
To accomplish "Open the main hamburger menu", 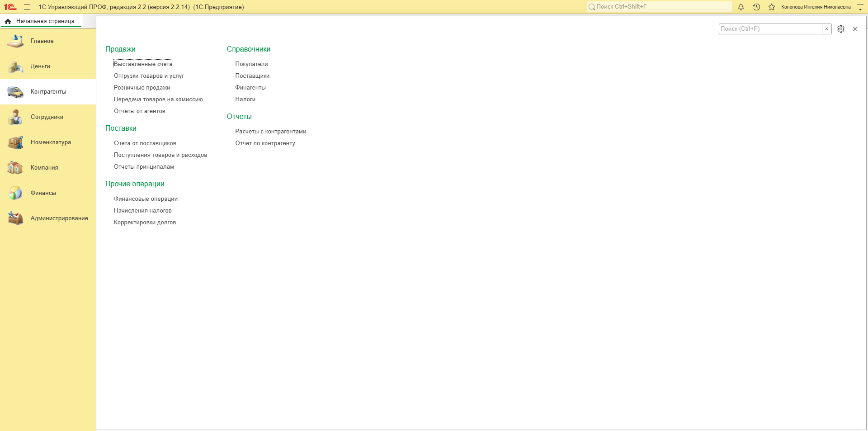I will tap(27, 7).
